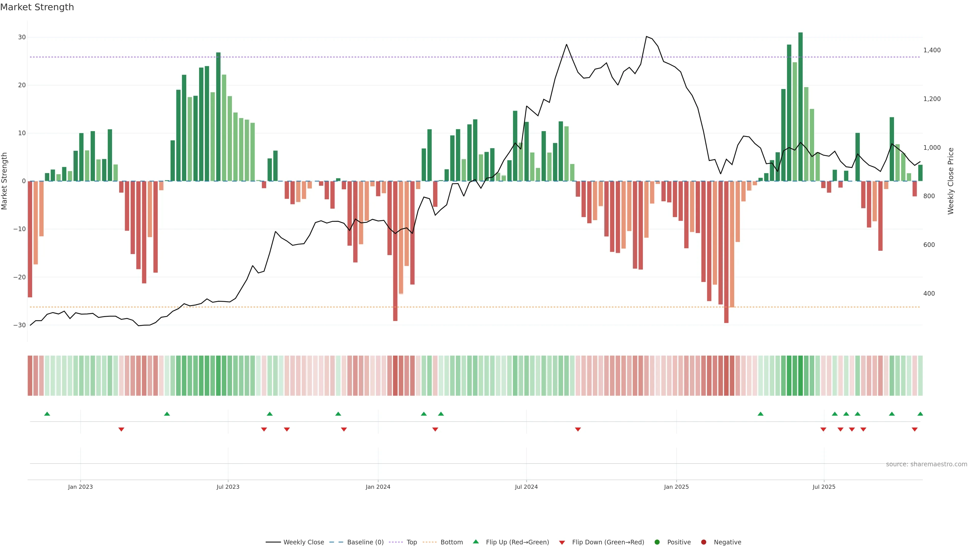Click the Jan 2024 x-axis label
This screenshot has width=980, height=551.
378,487
